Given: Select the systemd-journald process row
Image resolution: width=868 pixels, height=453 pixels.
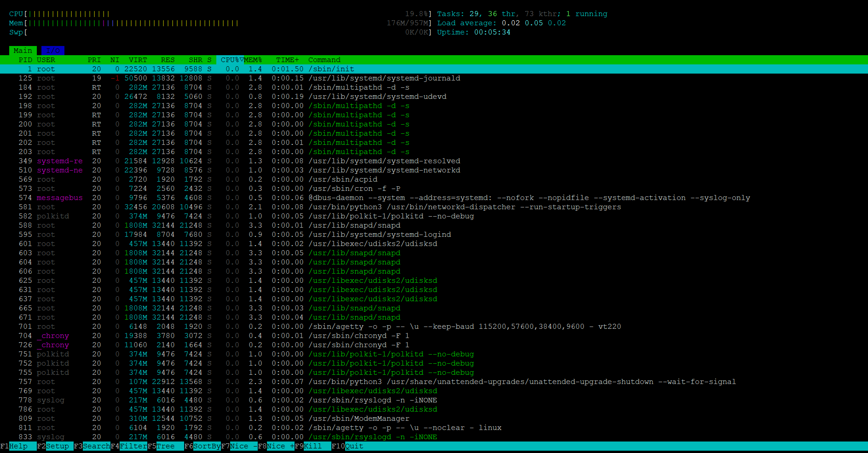Looking at the screenshot, I should [x=184, y=78].
